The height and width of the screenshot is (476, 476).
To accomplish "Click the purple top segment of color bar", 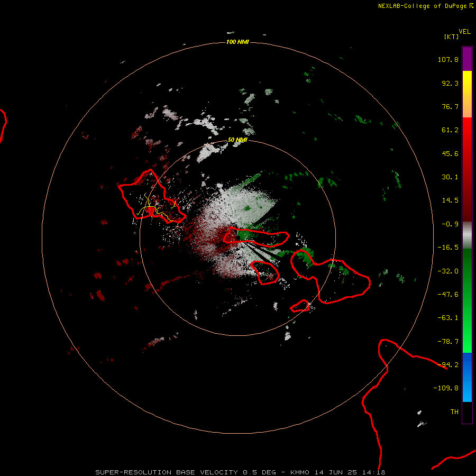I will click(x=467, y=59).
